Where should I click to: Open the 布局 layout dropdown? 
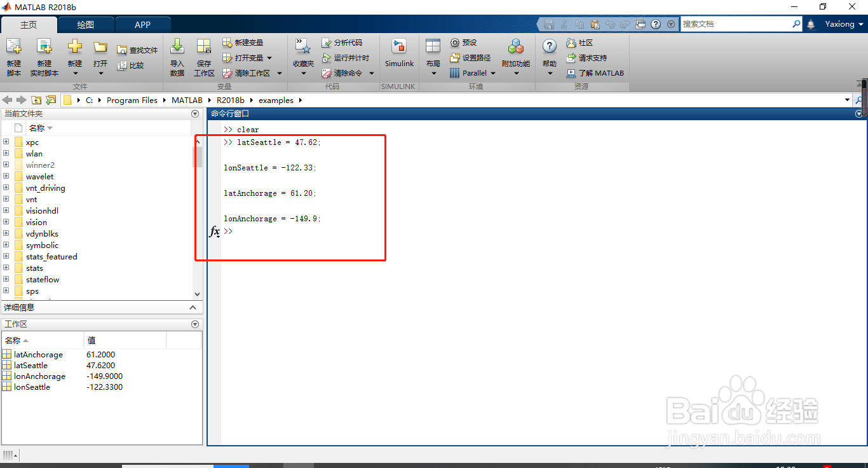tap(433, 73)
